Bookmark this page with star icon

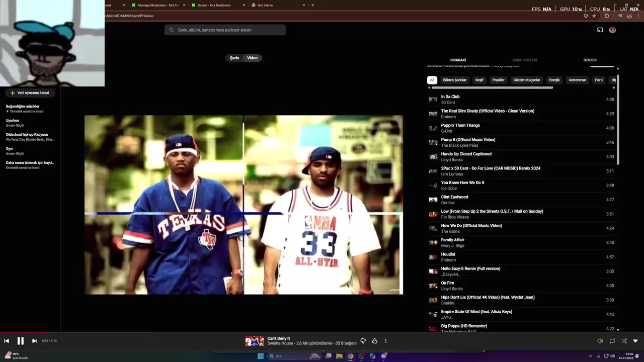pos(594,16)
